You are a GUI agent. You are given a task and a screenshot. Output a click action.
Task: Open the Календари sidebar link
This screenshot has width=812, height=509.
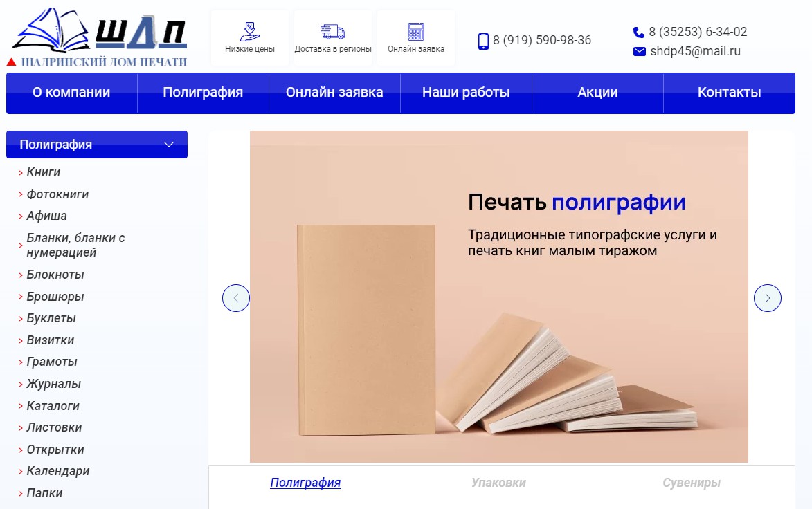click(x=58, y=471)
